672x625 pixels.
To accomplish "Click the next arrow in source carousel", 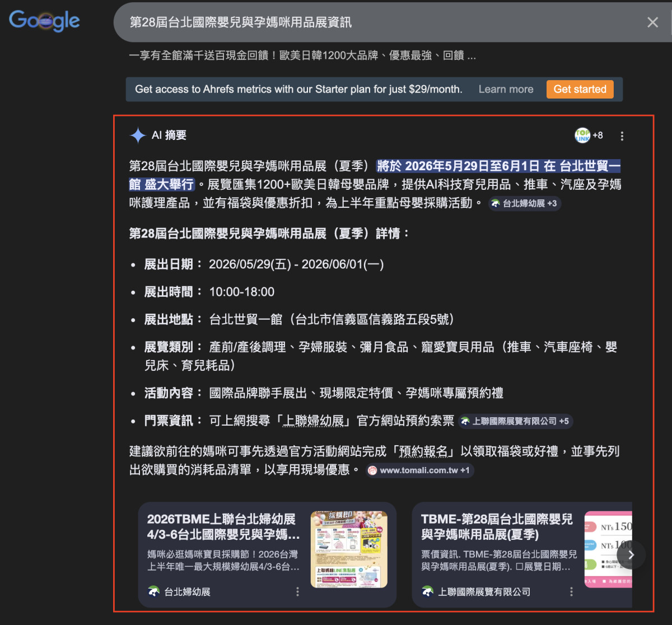I will 631,554.
